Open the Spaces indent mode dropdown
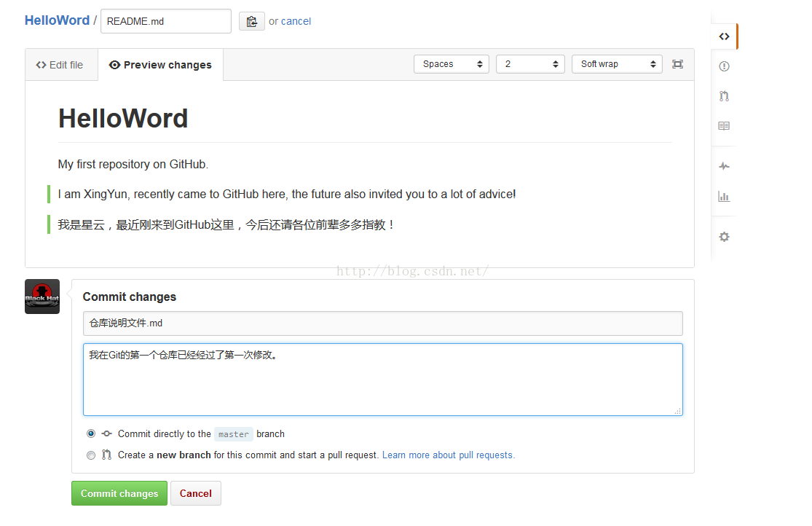Image resolution: width=812 pixels, height=526 pixels. tap(451, 64)
